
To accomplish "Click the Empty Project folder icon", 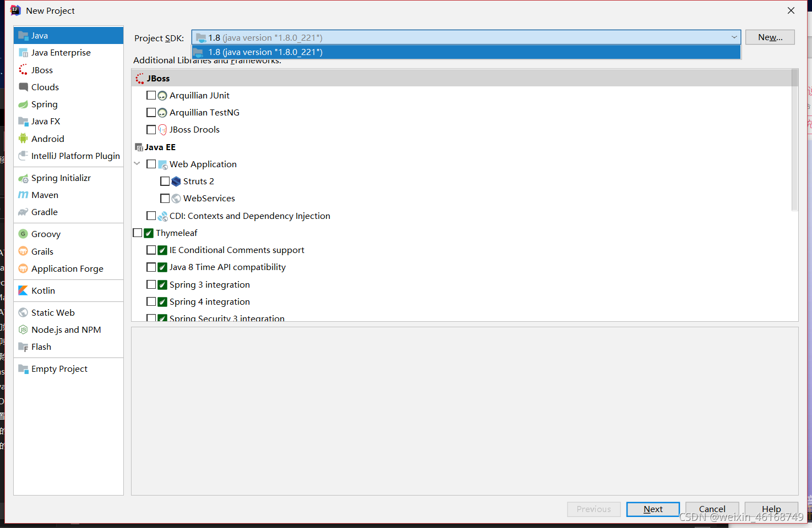I will pos(23,369).
